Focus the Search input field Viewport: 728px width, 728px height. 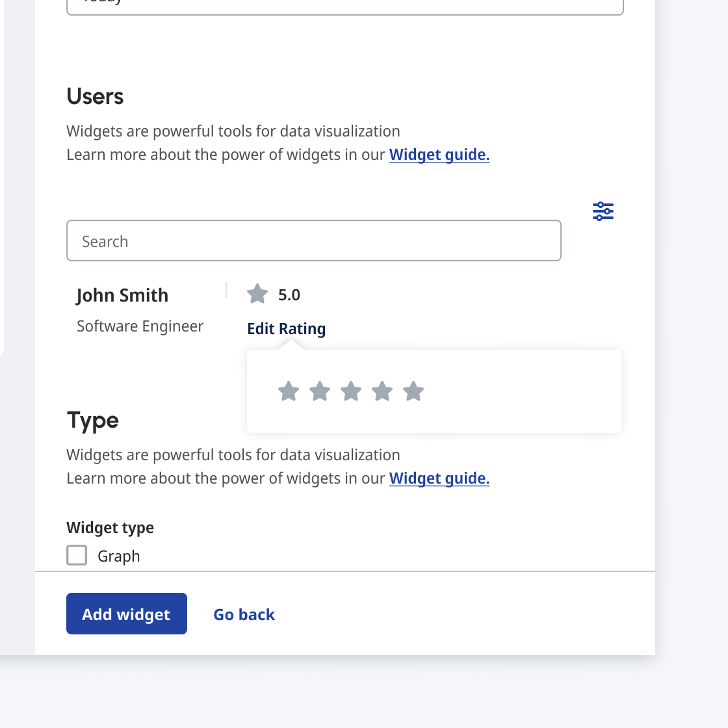pyautogui.click(x=313, y=241)
